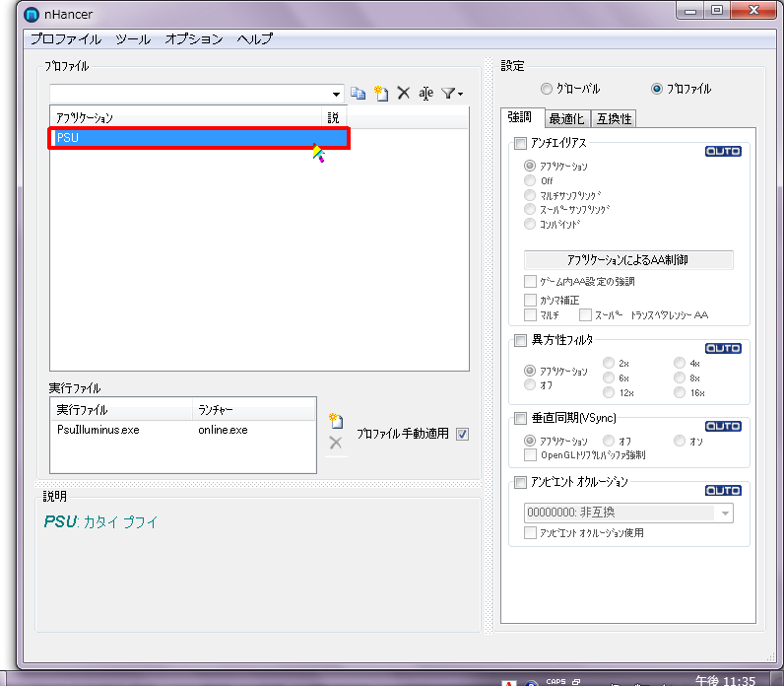Remove executable with the grey X icon

tap(336, 443)
